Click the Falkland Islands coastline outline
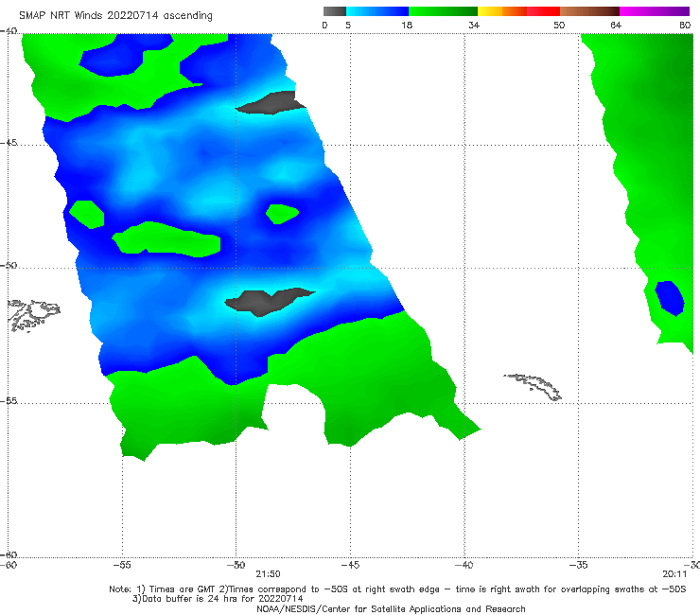 34,315
